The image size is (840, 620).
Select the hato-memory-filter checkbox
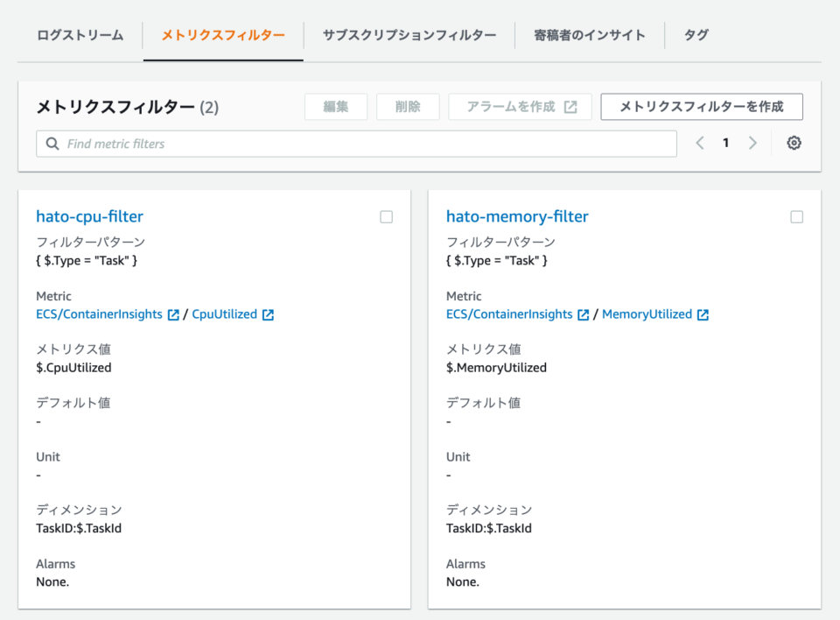click(x=797, y=216)
